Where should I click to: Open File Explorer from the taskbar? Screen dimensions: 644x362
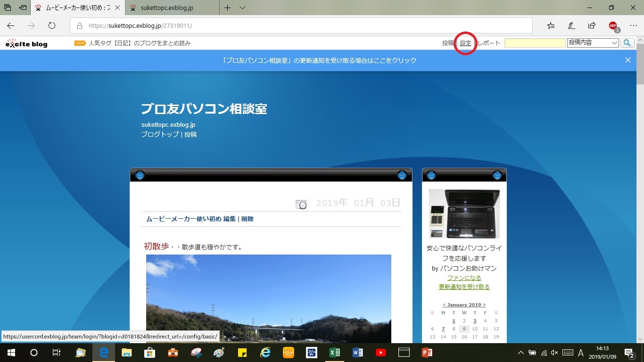[127, 353]
